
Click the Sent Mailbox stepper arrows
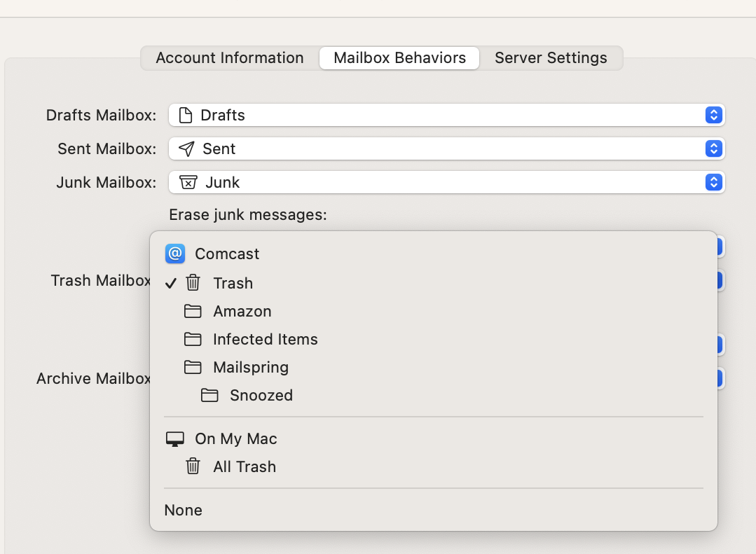(713, 148)
